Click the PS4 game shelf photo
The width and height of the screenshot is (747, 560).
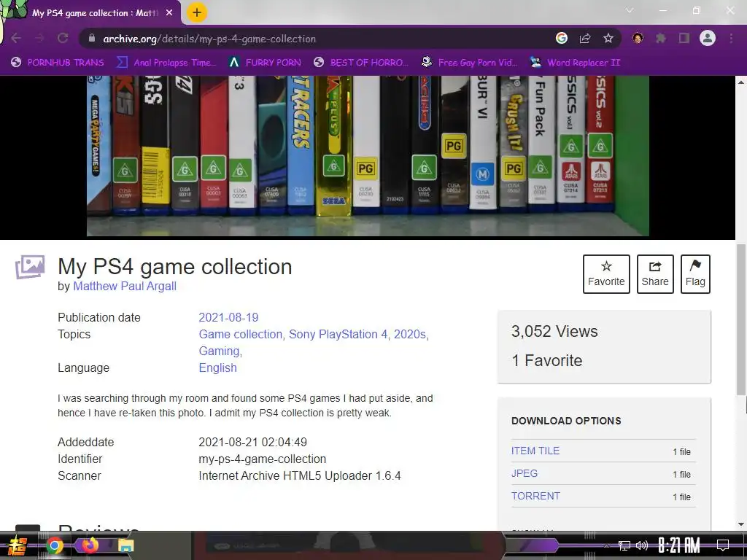point(368,156)
